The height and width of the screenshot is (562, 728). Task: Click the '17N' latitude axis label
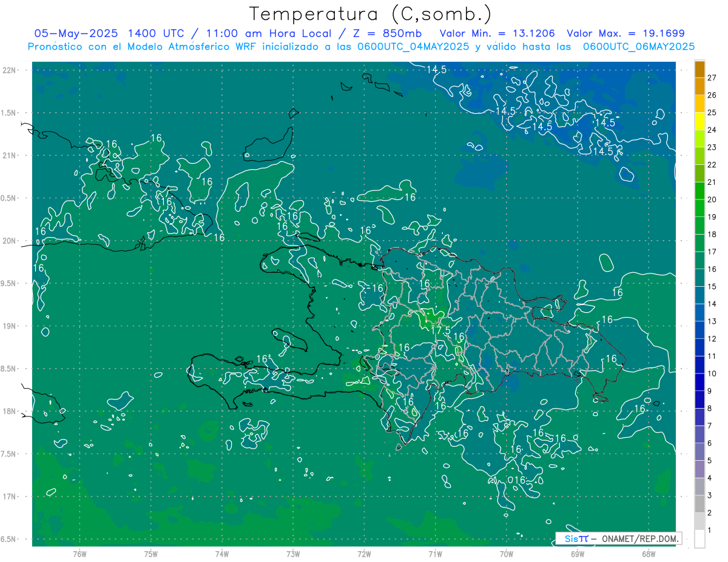tap(9, 497)
